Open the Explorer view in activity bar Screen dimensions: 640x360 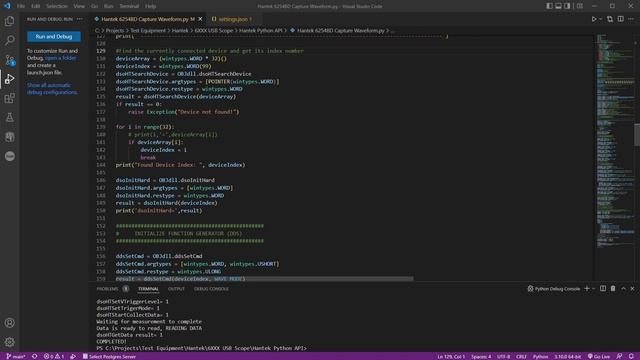pyautogui.click(x=9, y=21)
